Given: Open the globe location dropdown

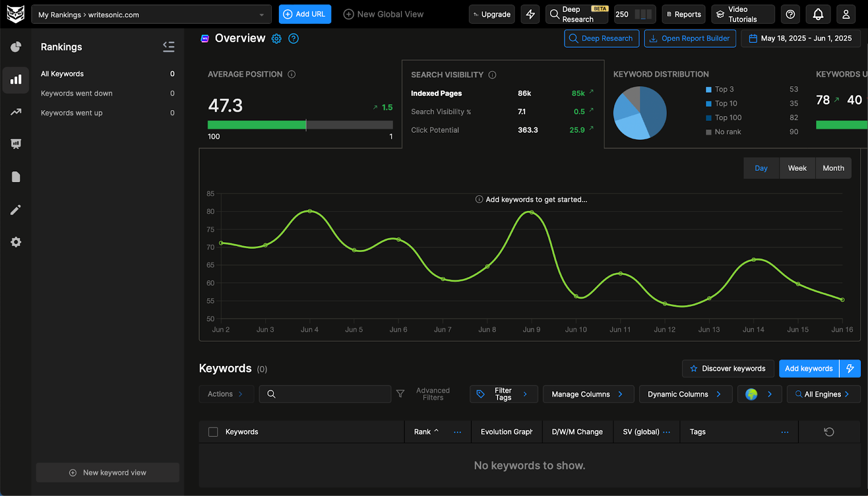Looking at the screenshot, I should (x=759, y=394).
